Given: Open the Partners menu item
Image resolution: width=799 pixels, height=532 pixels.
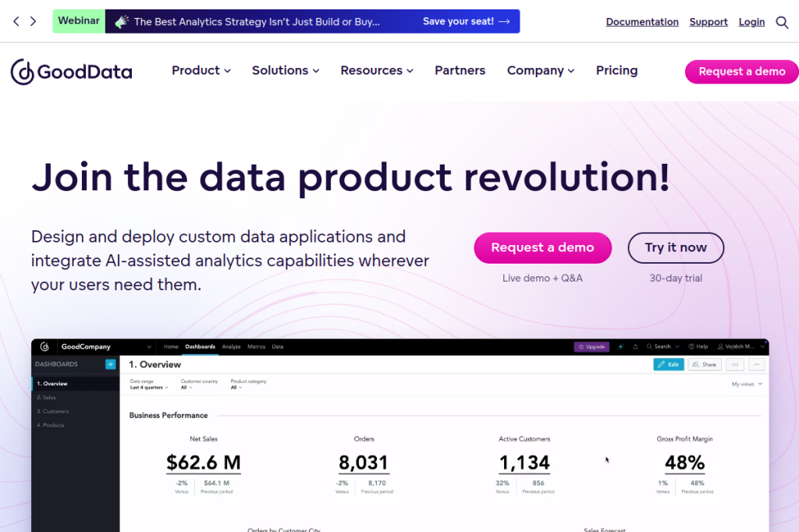Looking at the screenshot, I should pos(460,70).
